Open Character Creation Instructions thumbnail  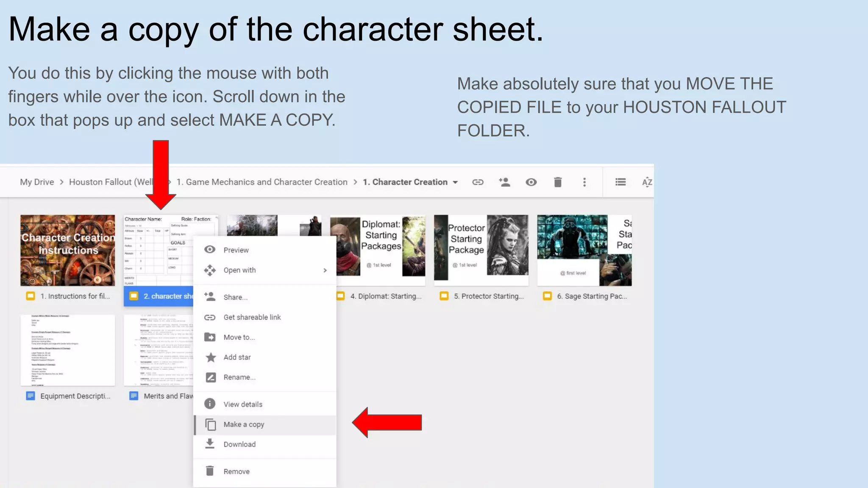(68, 250)
